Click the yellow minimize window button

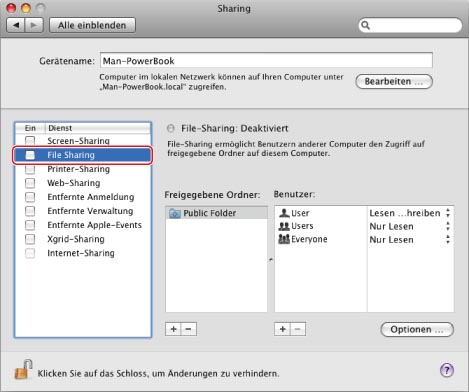[26, 8]
